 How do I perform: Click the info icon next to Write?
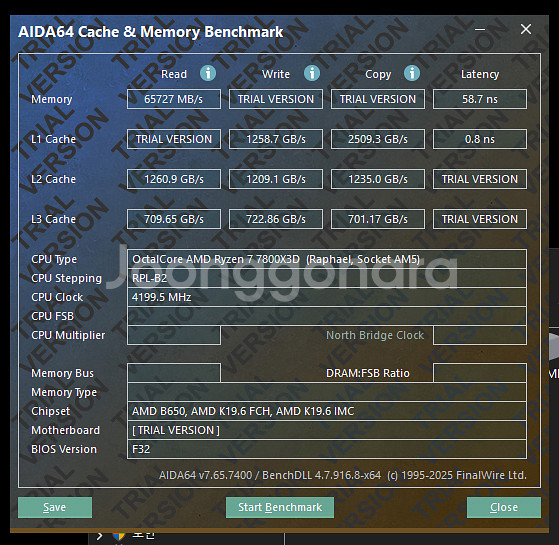pyautogui.click(x=312, y=73)
